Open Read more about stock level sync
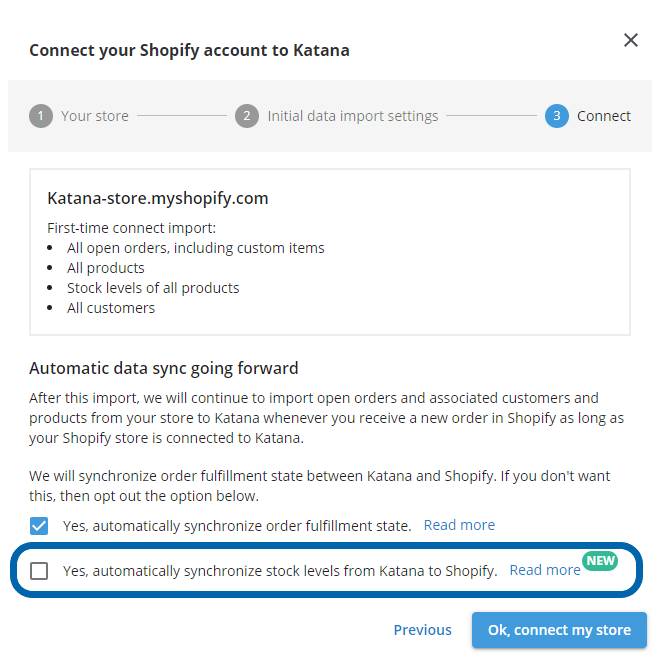 (x=544, y=570)
